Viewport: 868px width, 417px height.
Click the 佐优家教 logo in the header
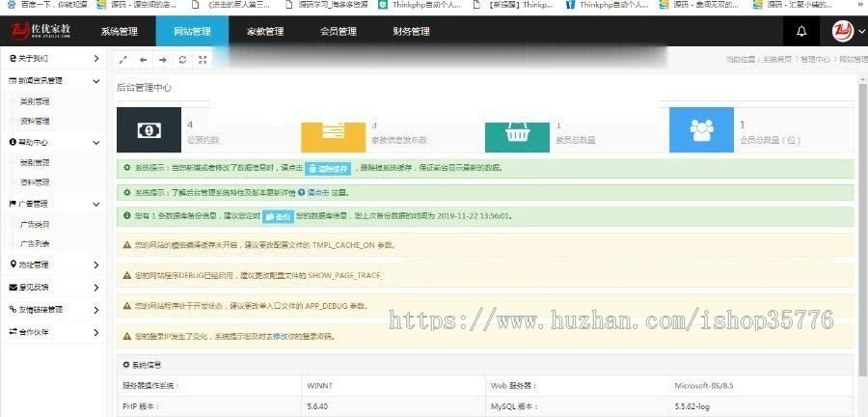click(x=40, y=31)
